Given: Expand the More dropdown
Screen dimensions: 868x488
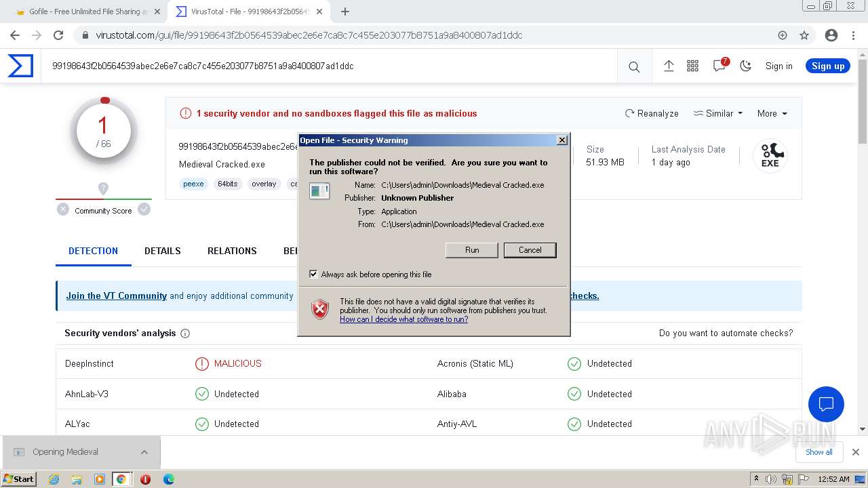Looking at the screenshot, I should (x=772, y=113).
